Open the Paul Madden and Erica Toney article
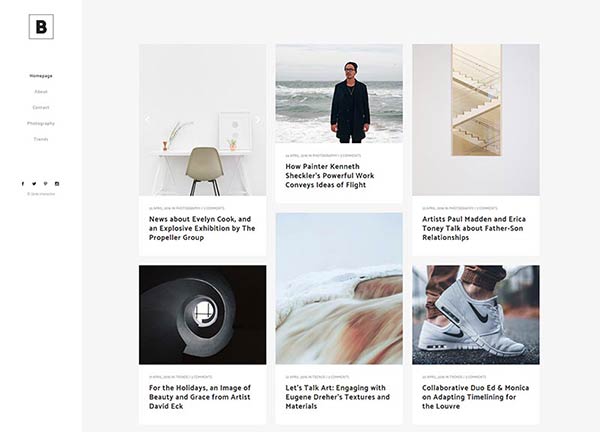This screenshot has width=600, height=432. (474, 228)
